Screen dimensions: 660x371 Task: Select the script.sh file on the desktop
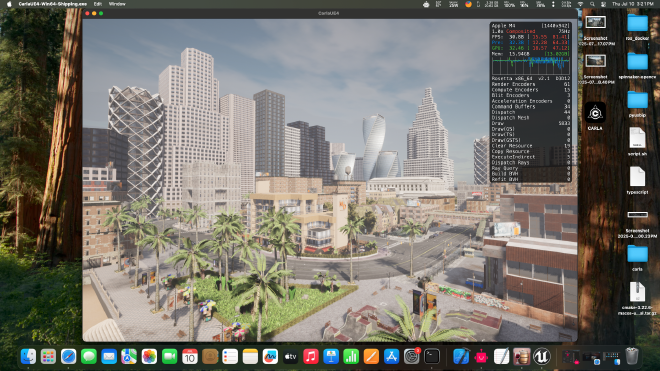(x=637, y=138)
